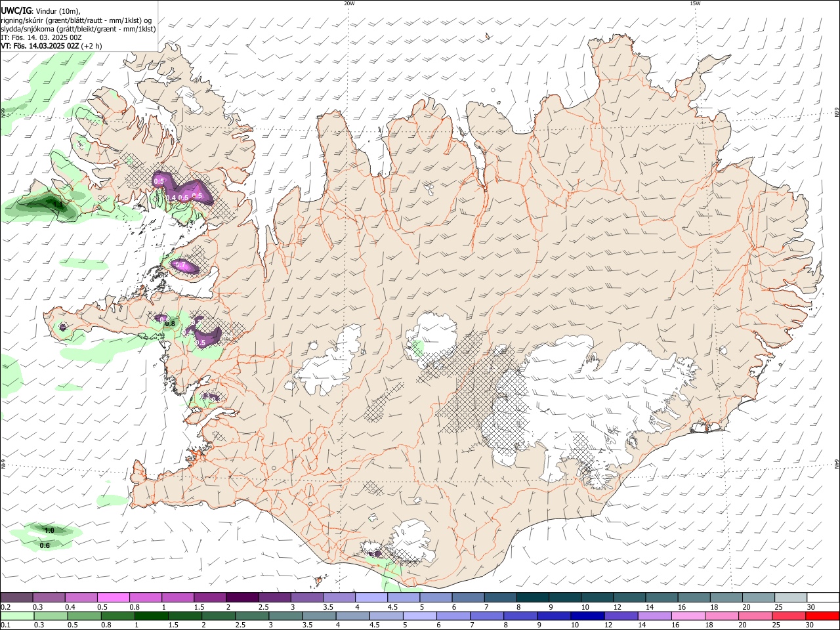Viewport: 840px width, 630px height.
Task: Click the bottom legend swatch between 2.5 and 3
Action: (251, 616)
